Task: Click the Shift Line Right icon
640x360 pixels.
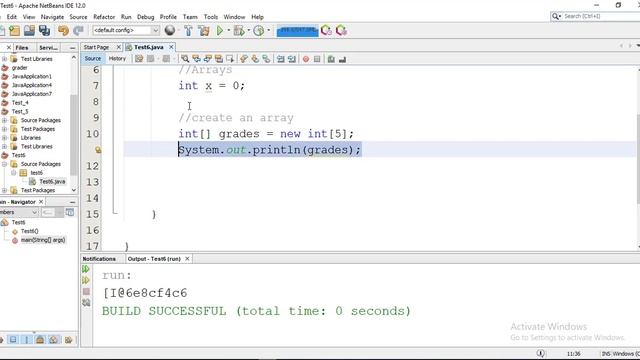Action: point(291,59)
